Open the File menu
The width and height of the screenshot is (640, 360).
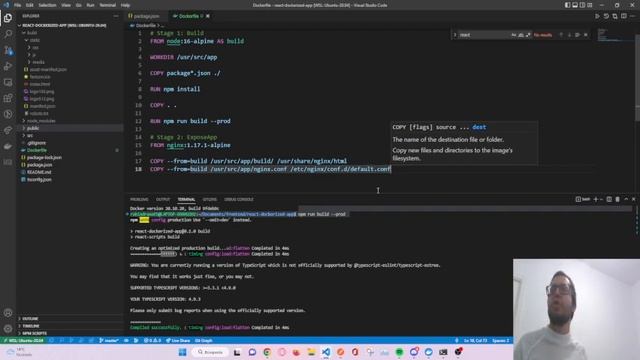[18, 5]
